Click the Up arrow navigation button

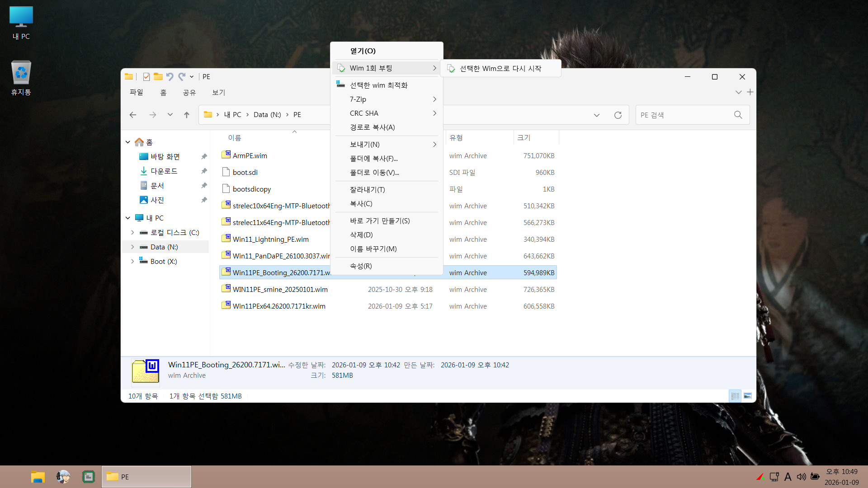pyautogui.click(x=186, y=115)
